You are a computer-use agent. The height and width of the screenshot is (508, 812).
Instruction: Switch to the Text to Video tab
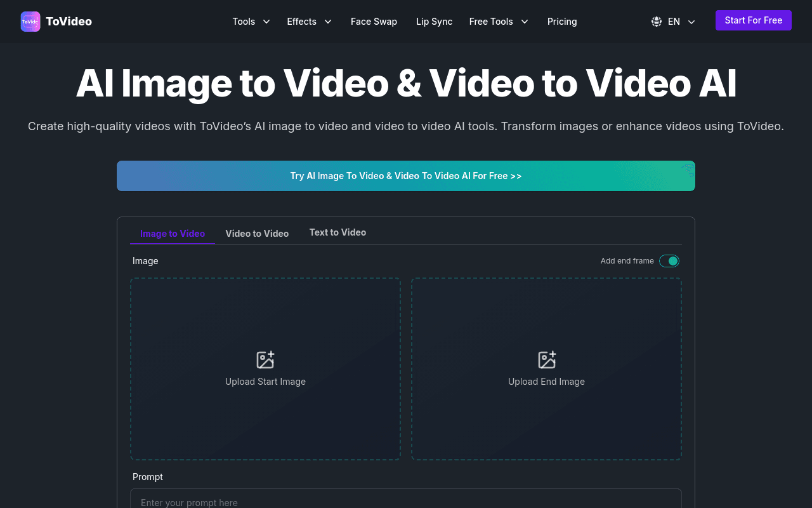point(337,232)
